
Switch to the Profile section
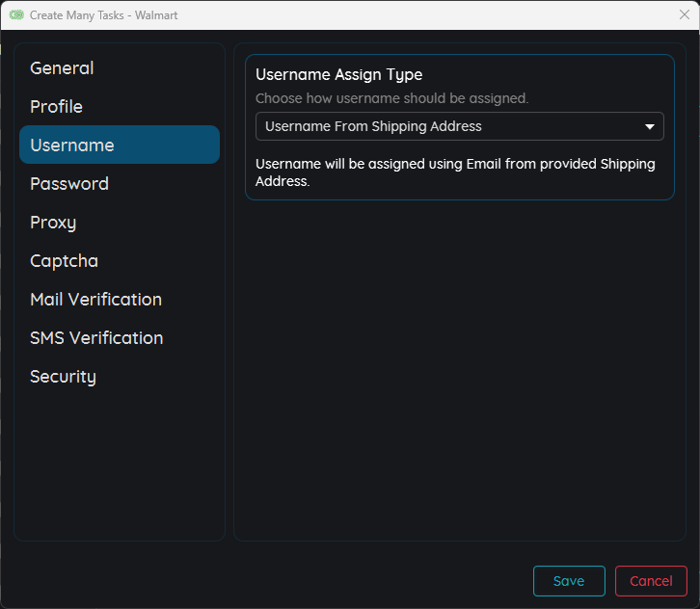pos(56,107)
